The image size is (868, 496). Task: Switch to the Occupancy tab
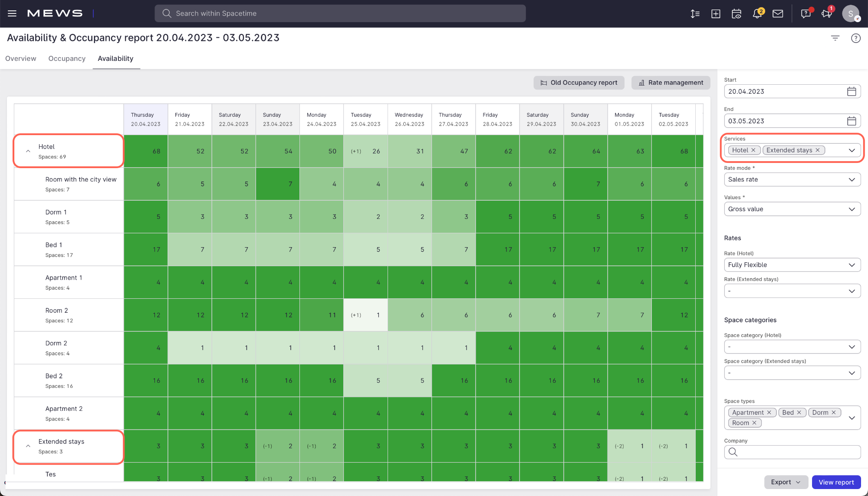click(x=67, y=59)
